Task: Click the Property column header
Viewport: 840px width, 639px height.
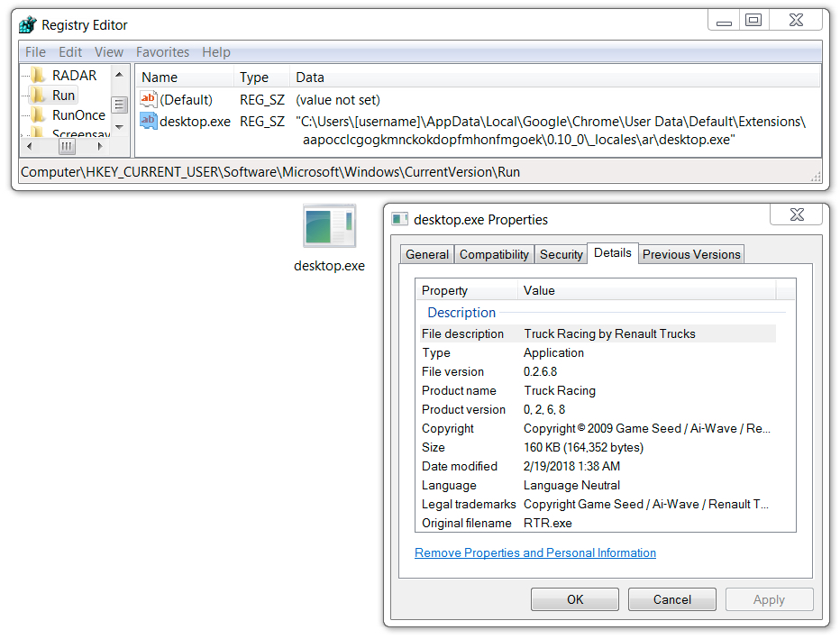Action: click(x=467, y=290)
